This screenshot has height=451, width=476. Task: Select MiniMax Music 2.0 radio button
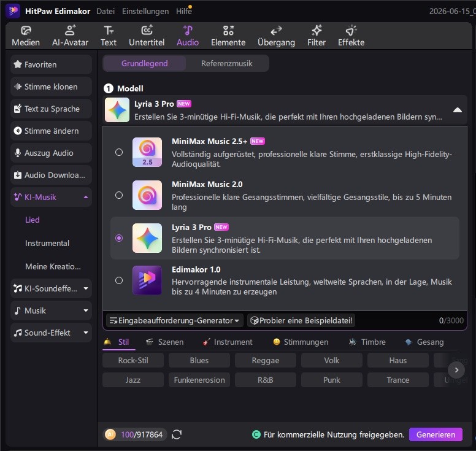(x=119, y=195)
